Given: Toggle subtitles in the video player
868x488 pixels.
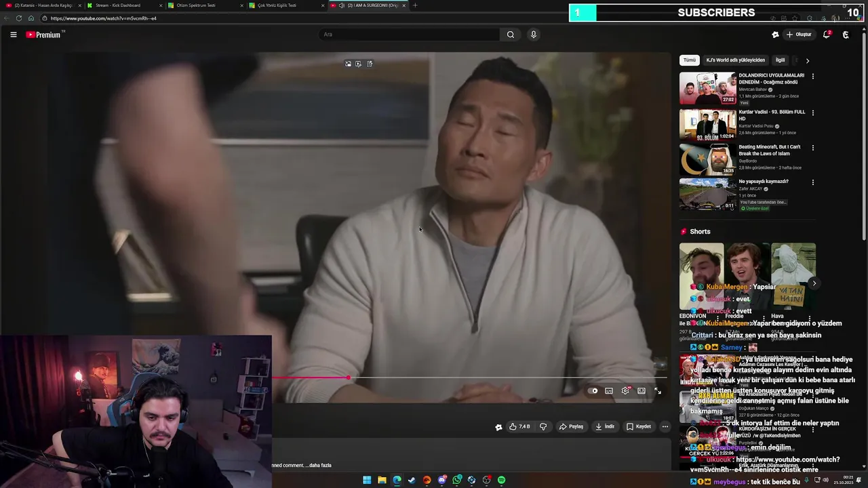Looking at the screenshot, I should 609,391.
